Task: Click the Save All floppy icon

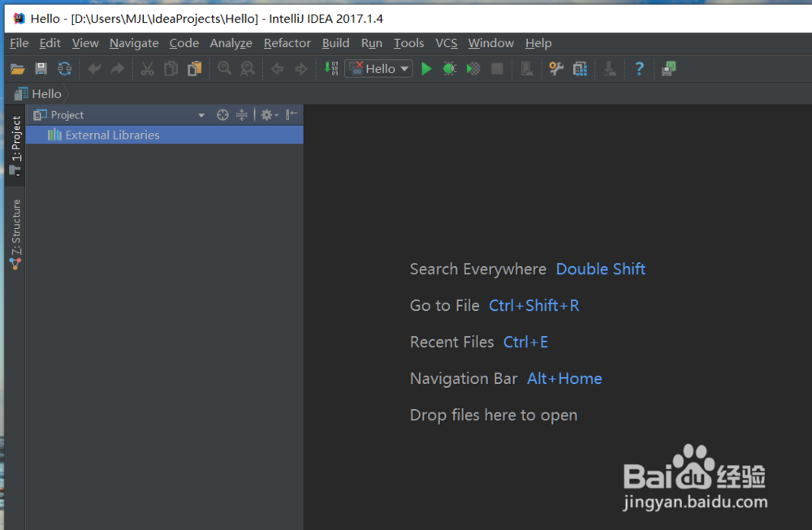Action: pyautogui.click(x=41, y=69)
